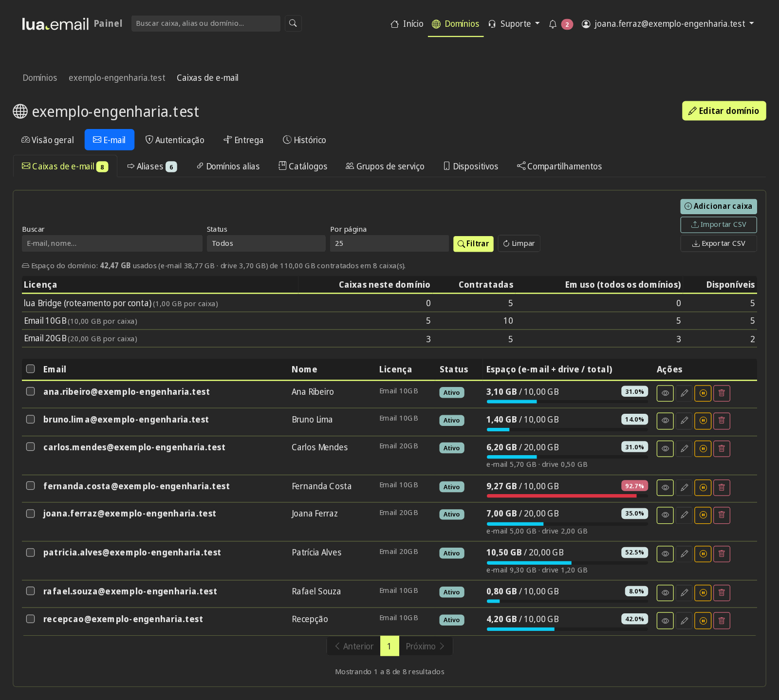Click the search magnifier icon in header
The height and width of the screenshot is (700, 779).
click(293, 23)
